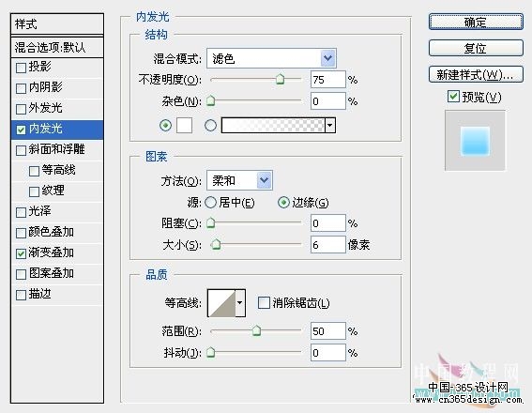Click the blue style preview thumbnail

tap(475, 141)
